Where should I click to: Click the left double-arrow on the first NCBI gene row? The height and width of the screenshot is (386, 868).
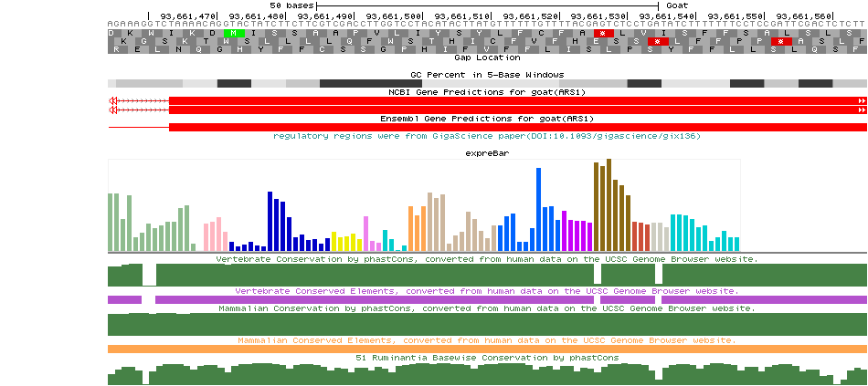pyautogui.click(x=112, y=99)
